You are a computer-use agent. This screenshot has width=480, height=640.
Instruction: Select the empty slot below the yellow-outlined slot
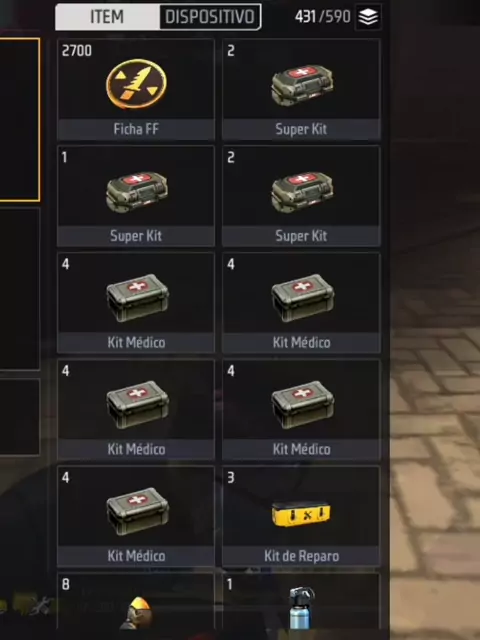[20, 289]
